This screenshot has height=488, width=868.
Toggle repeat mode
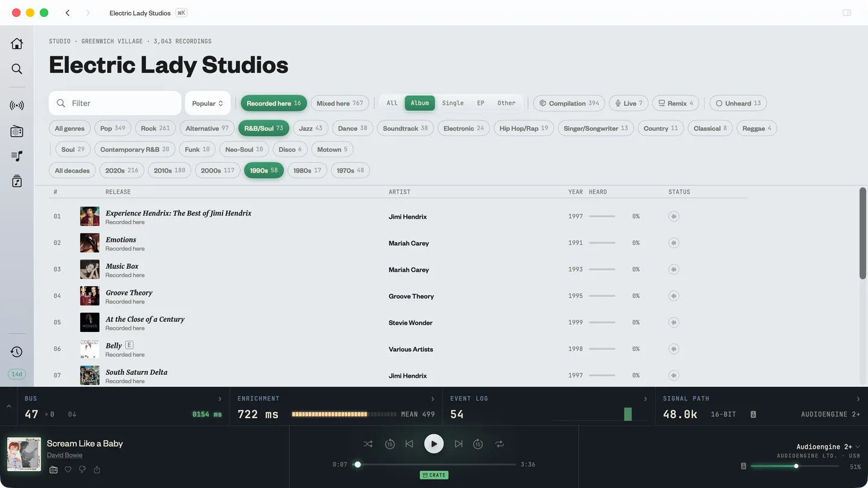coord(500,444)
